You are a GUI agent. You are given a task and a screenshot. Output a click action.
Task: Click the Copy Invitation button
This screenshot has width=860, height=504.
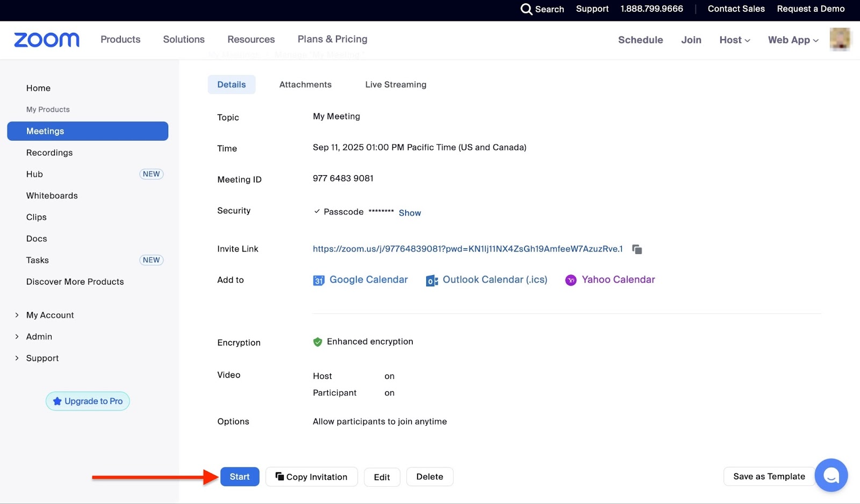(x=312, y=477)
